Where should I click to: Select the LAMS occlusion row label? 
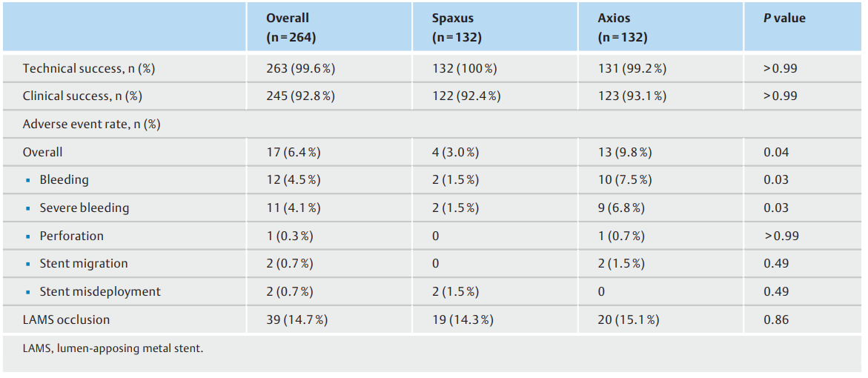point(66,319)
